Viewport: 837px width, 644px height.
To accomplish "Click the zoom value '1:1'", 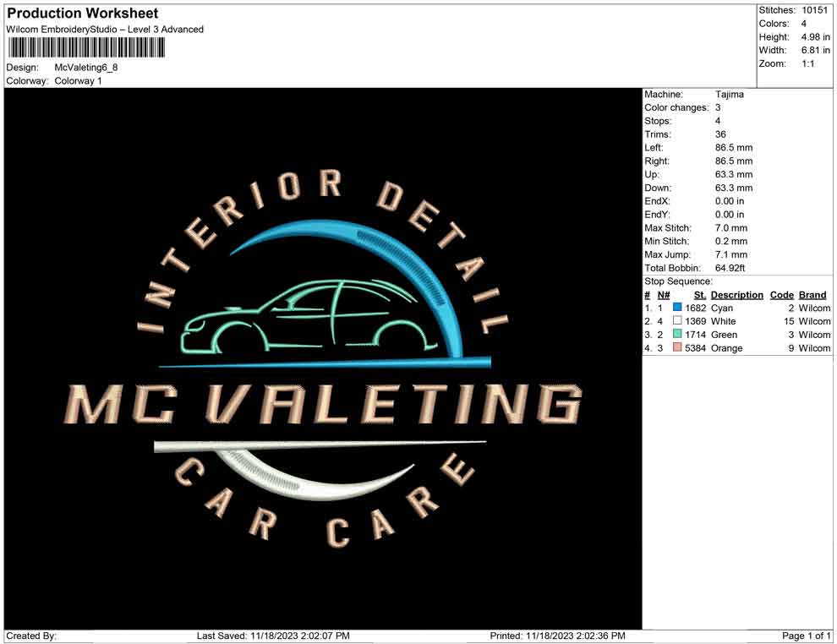I will (807, 63).
